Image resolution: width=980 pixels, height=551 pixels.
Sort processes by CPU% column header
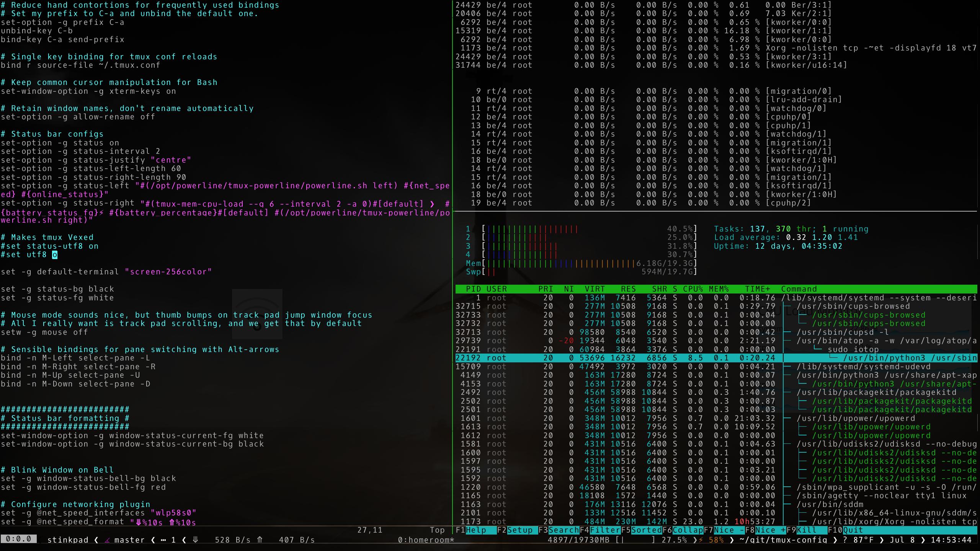[x=693, y=289]
